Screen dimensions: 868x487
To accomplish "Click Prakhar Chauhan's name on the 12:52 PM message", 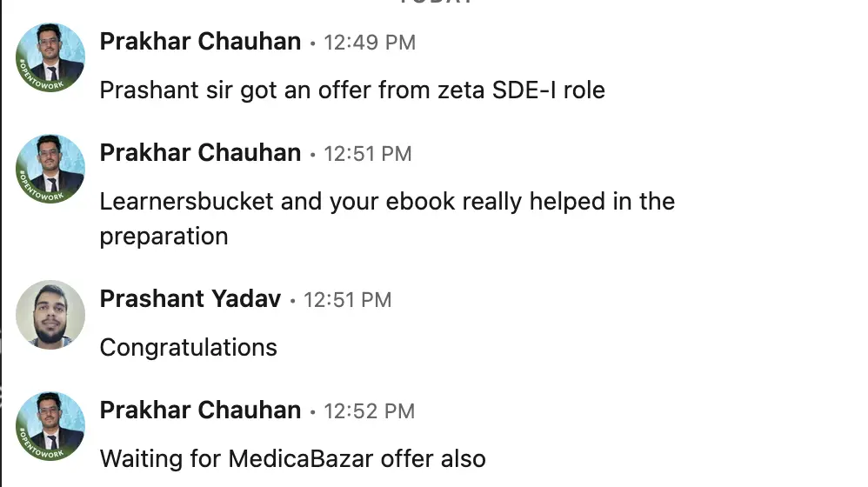I will [x=200, y=410].
